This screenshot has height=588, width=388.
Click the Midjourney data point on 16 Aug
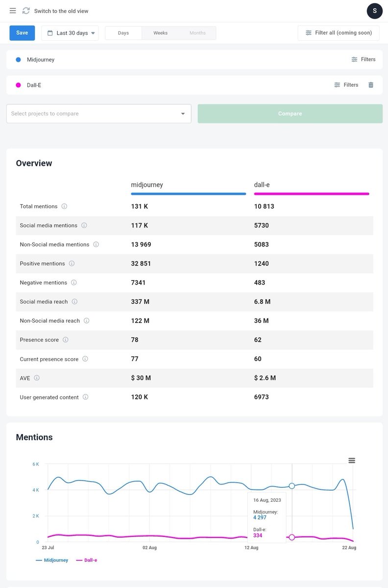point(292,486)
